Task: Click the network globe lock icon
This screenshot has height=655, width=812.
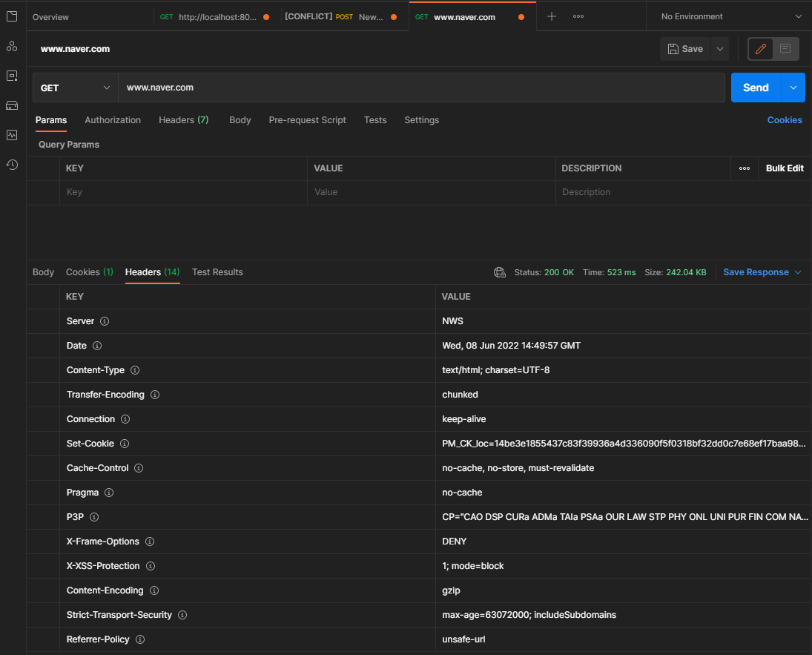Action: [500, 272]
